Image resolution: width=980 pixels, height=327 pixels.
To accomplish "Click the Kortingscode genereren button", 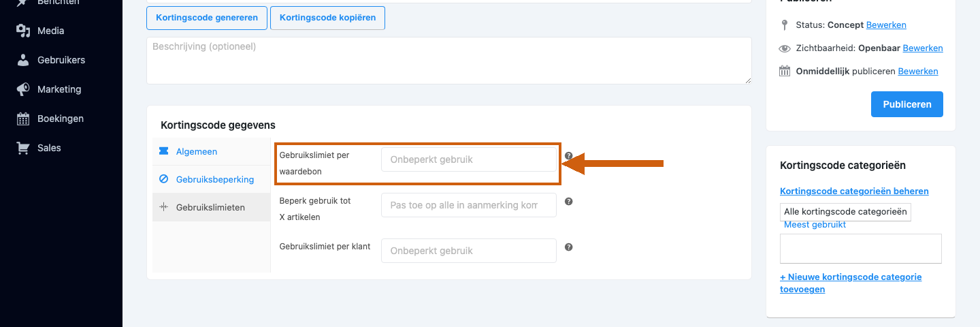I will point(207,18).
